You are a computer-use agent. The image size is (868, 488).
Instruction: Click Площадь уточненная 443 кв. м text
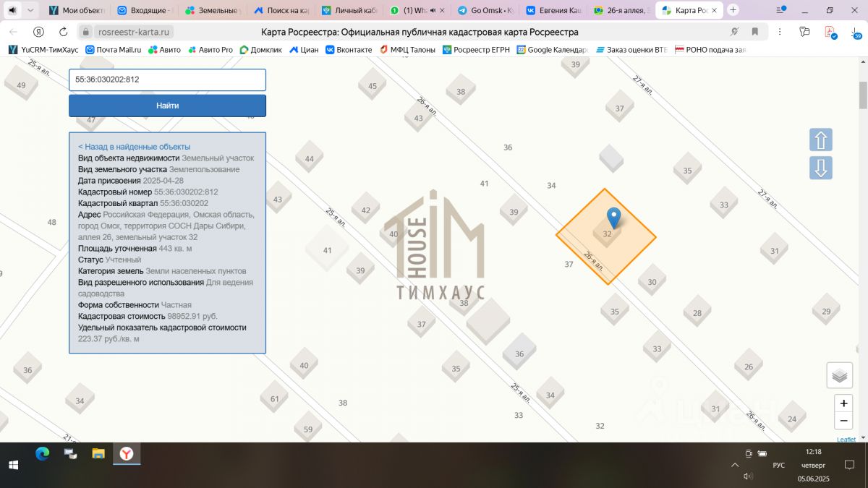click(135, 248)
